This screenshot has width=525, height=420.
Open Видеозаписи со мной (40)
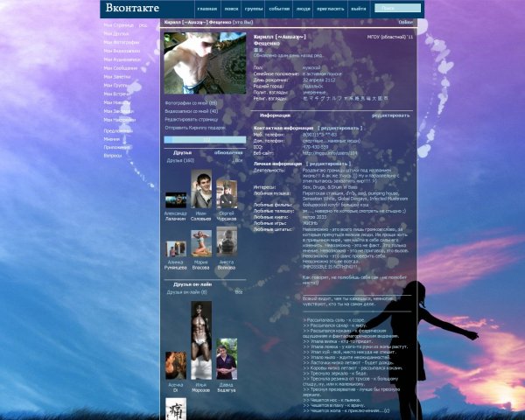191,111
